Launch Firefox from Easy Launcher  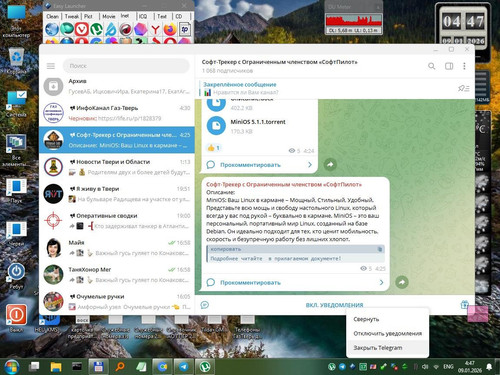click(170, 29)
